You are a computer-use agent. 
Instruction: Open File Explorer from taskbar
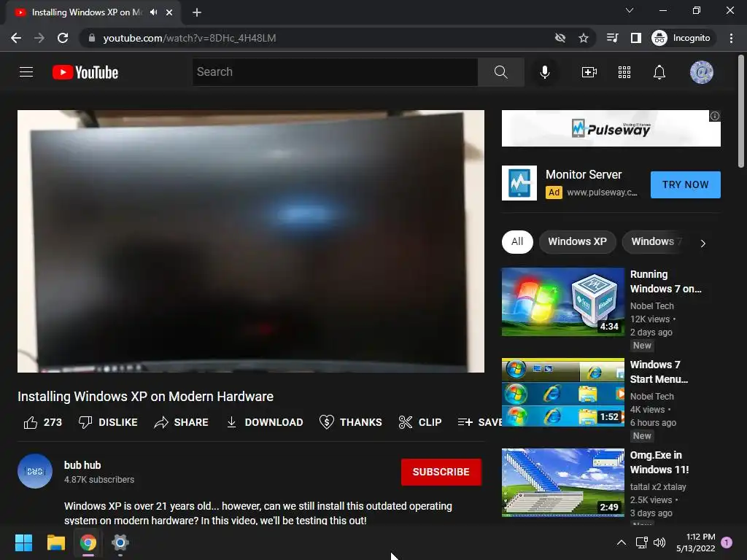55,542
